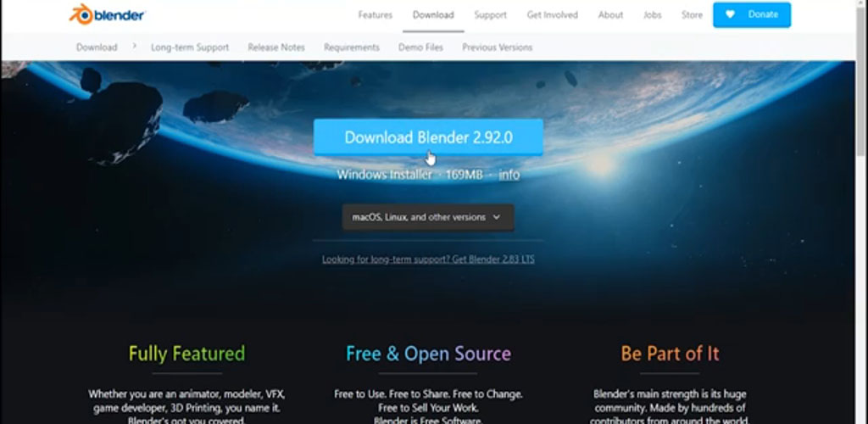Viewport: 868px width, 424px height.
Task: Go to the Get Involved section
Action: tap(553, 15)
